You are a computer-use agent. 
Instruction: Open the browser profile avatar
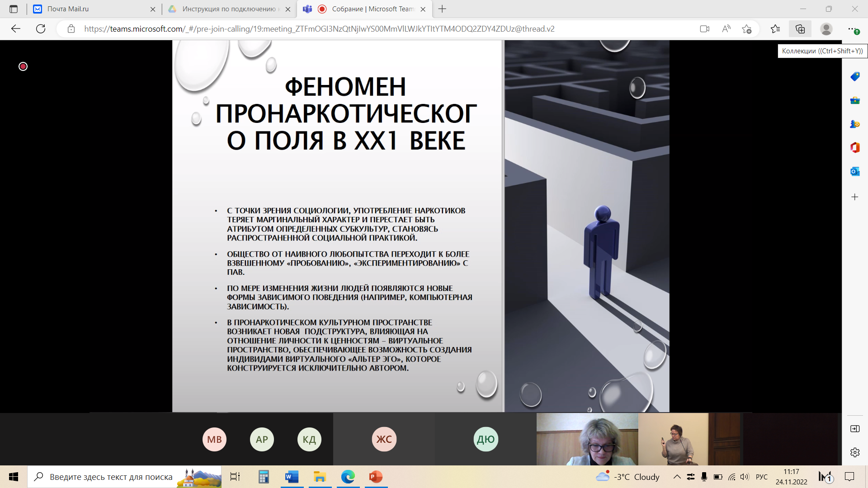click(826, 29)
